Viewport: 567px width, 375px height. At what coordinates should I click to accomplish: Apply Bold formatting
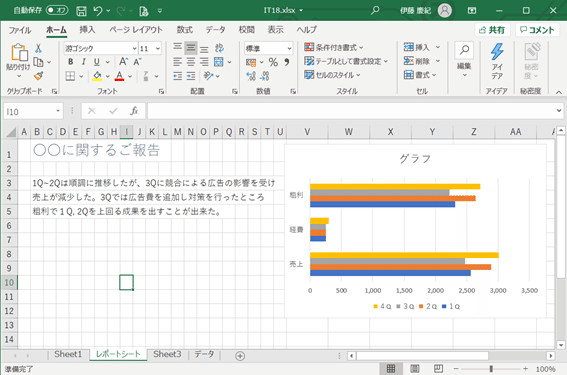[x=71, y=62]
